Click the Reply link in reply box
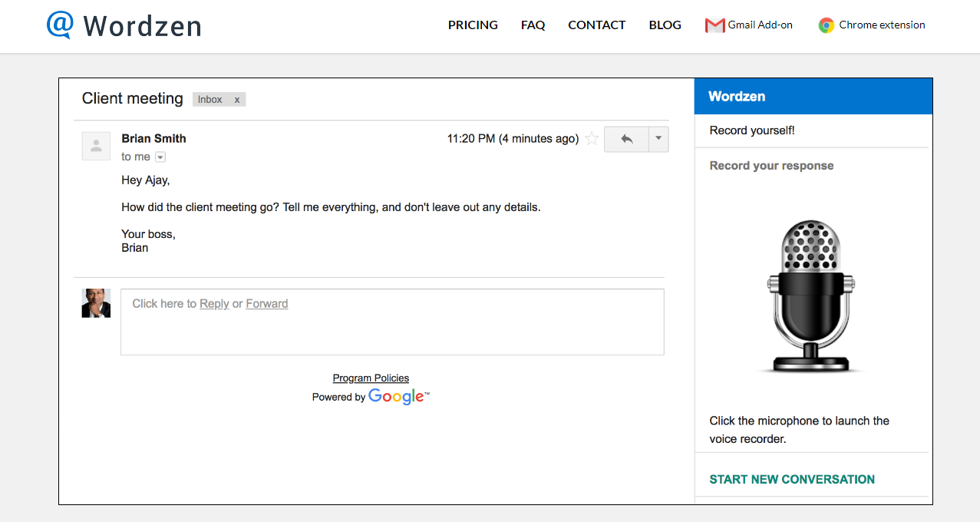Viewport: 980px width, 522px height. coord(214,304)
